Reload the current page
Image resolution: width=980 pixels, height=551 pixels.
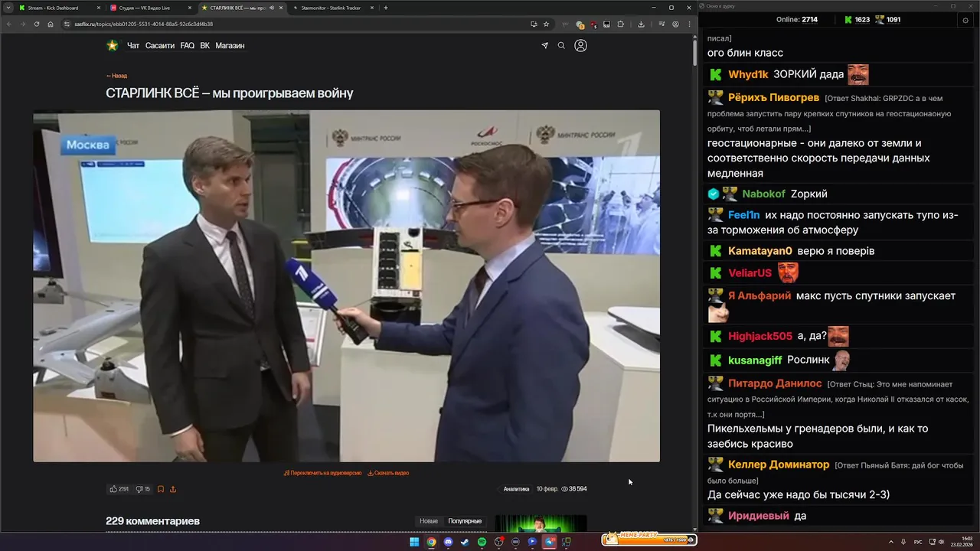point(36,24)
